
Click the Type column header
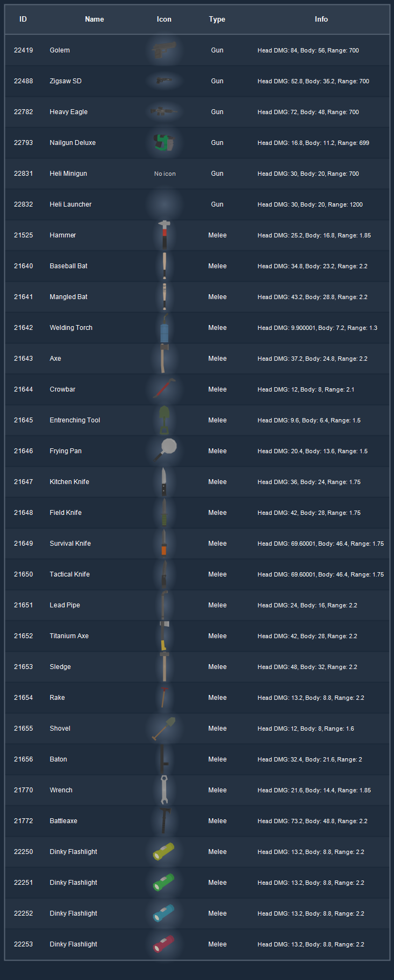point(217,19)
